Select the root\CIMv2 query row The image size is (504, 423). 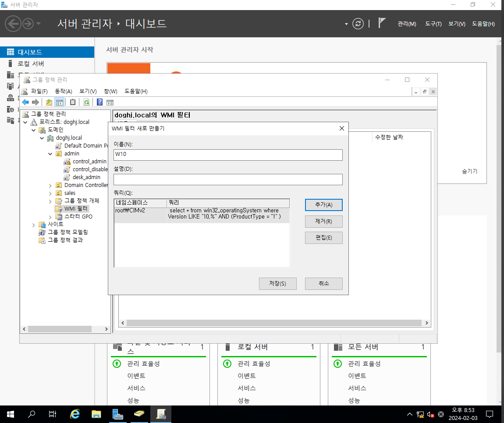click(202, 214)
